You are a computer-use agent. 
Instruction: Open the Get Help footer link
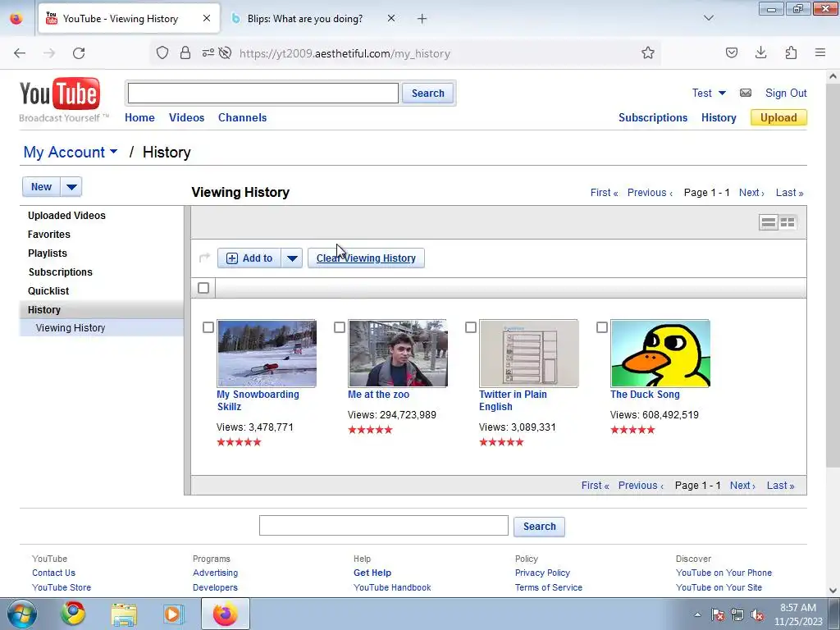pos(372,573)
